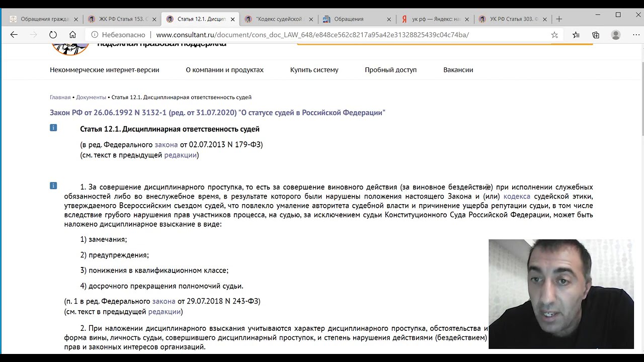This screenshot has height=362, width=644.
Task: Select '4) досрочного прекращения полномочий судьи.'
Action: point(162,286)
